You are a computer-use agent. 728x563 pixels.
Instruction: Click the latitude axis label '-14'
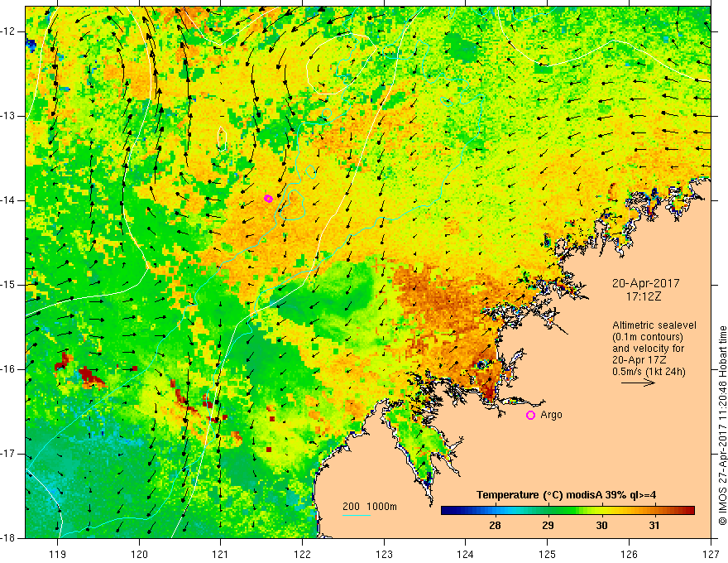(x=8, y=200)
